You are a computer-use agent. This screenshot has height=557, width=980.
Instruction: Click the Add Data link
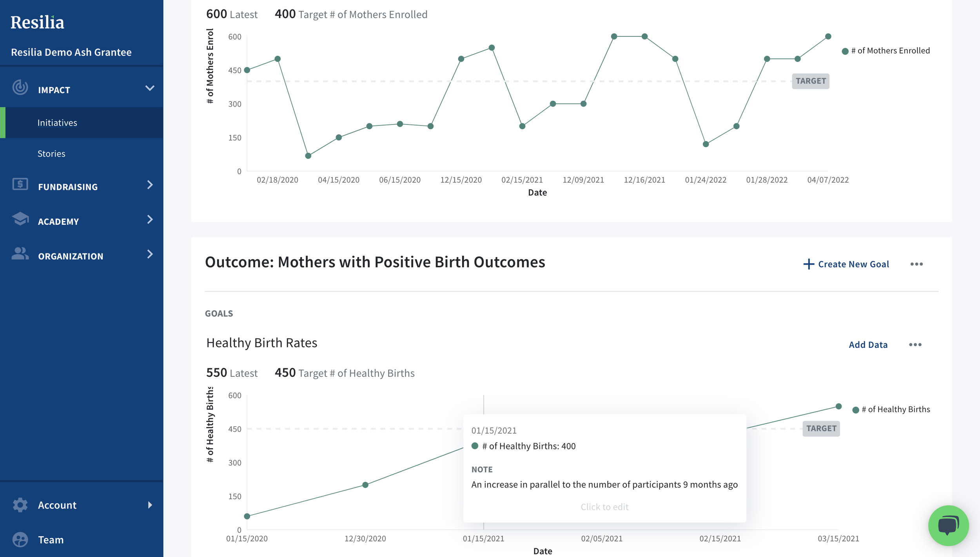tap(868, 345)
